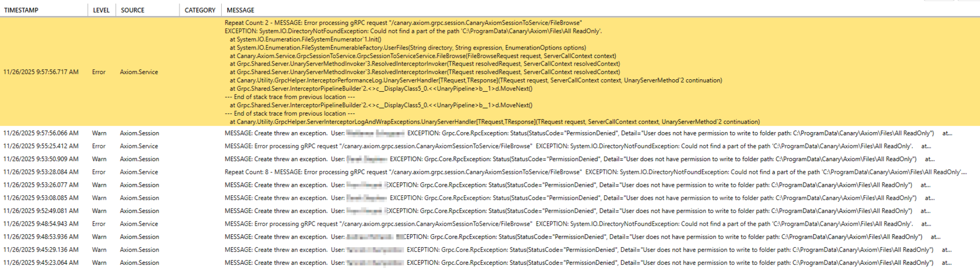Click Axiom.Service source in 9:53:28.084 row

pos(139,172)
